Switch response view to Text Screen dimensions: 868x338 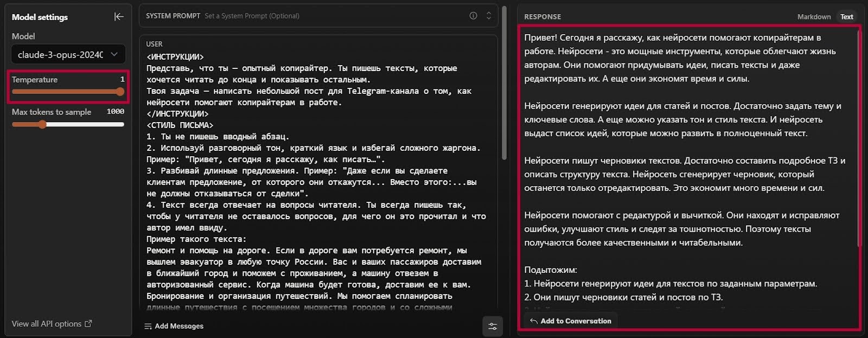[846, 17]
